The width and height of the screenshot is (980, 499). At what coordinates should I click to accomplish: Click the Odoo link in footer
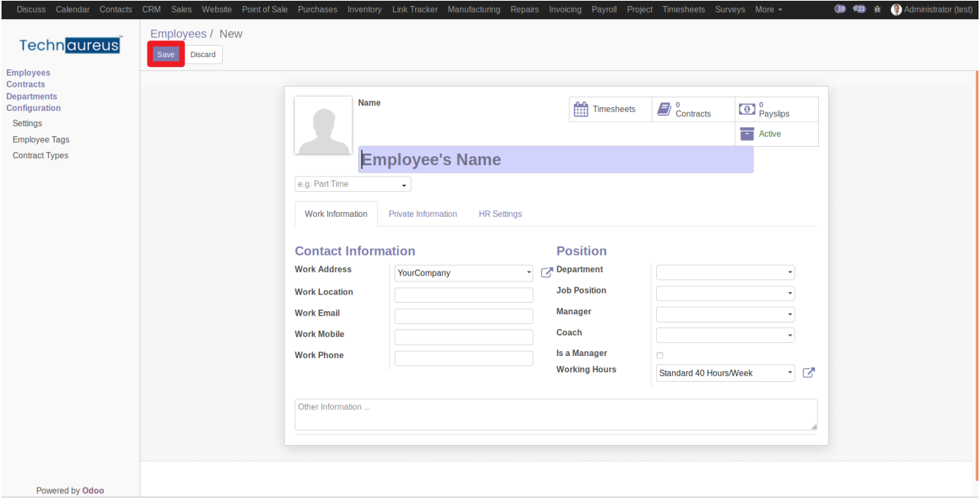tap(93, 491)
